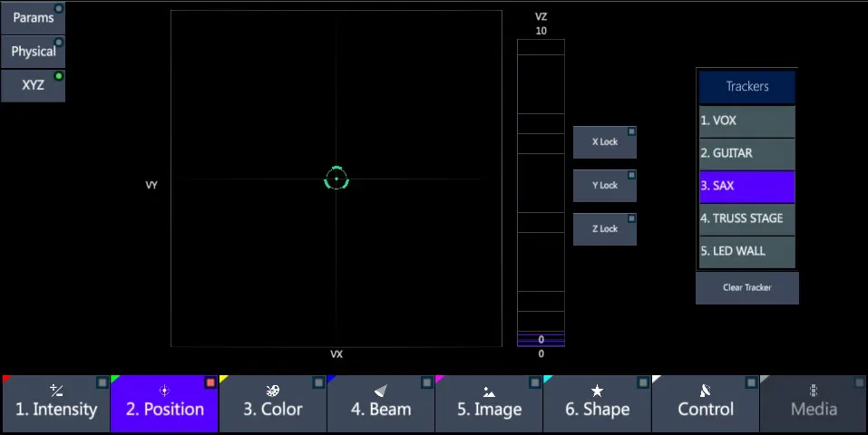Open the 4. Beam tab
The image size is (868, 435).
(381, 403)
